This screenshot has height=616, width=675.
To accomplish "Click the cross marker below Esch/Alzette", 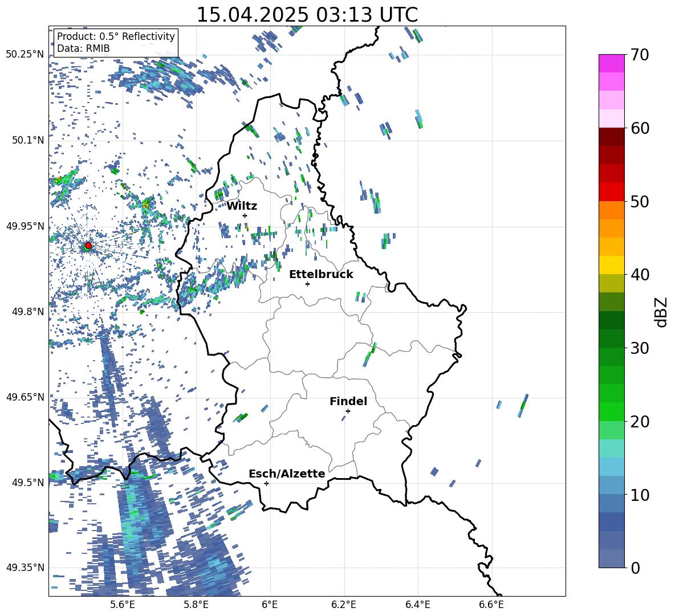I will tap(266, 483).
